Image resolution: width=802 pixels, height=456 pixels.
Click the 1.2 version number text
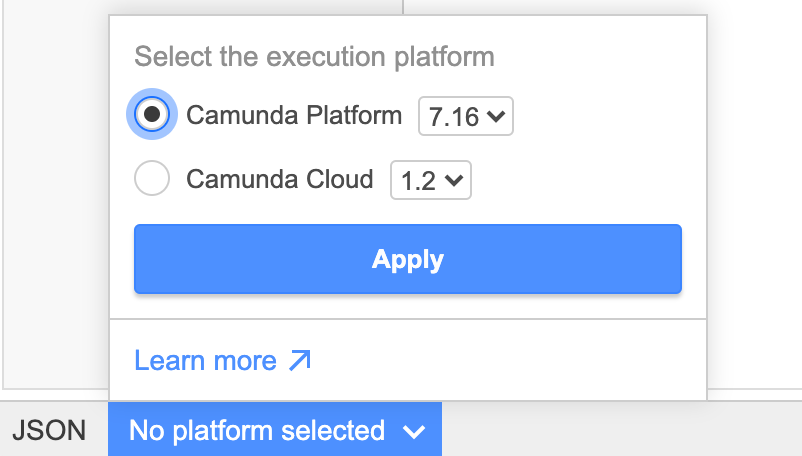(x=418, y=182)
